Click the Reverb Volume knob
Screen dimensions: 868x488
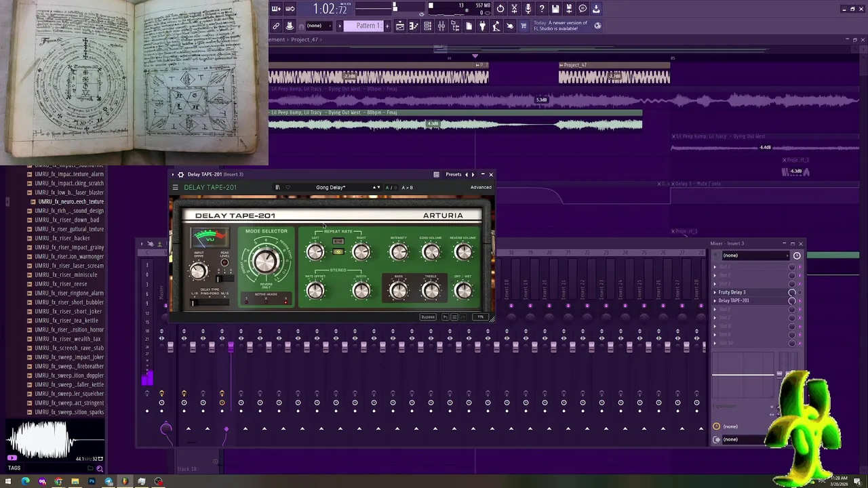[463, 252]
